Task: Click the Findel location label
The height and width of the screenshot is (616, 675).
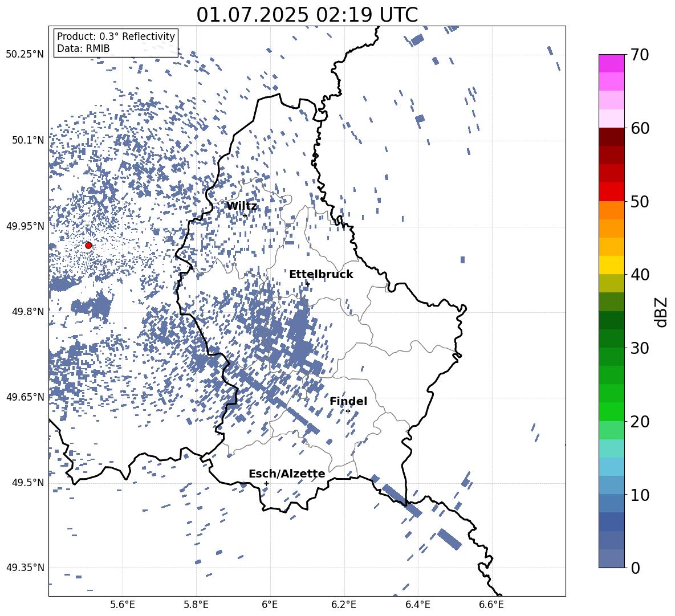Action: pyautogui.click(x=348, y=401)
